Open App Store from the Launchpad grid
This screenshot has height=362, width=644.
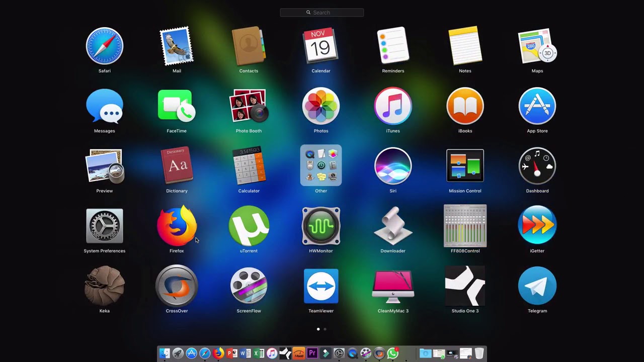point(537,106)
